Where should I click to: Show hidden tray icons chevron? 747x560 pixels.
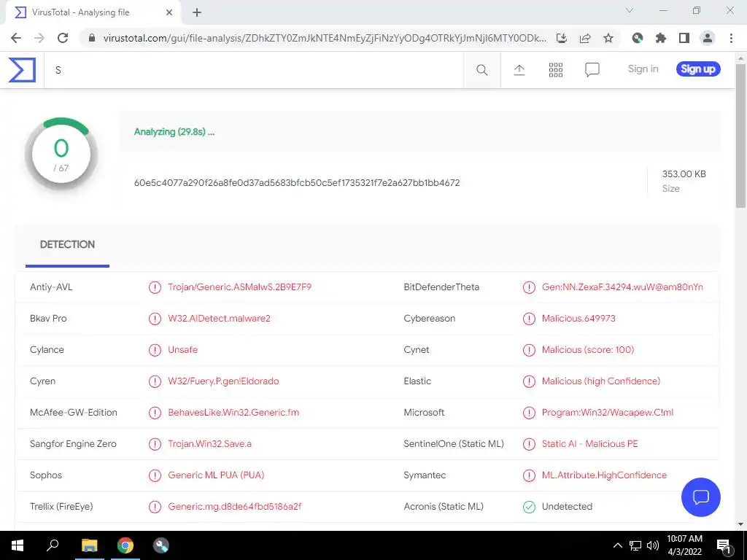617,545
